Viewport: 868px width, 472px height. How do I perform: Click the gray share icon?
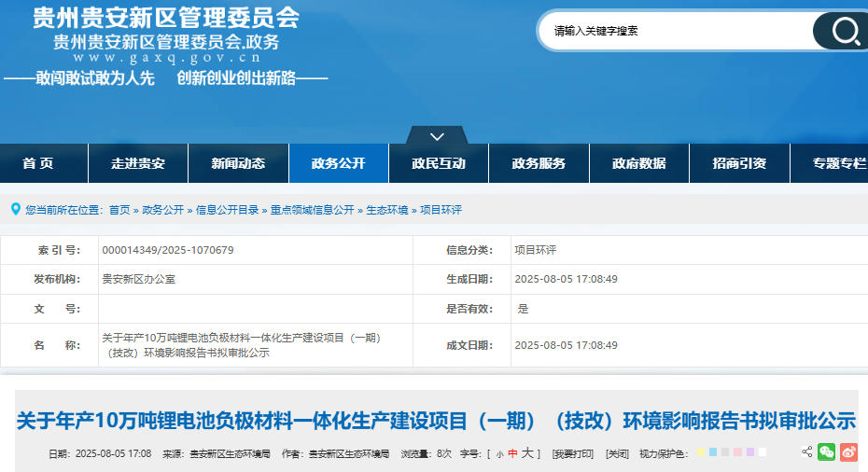click(x=806, y=452)
